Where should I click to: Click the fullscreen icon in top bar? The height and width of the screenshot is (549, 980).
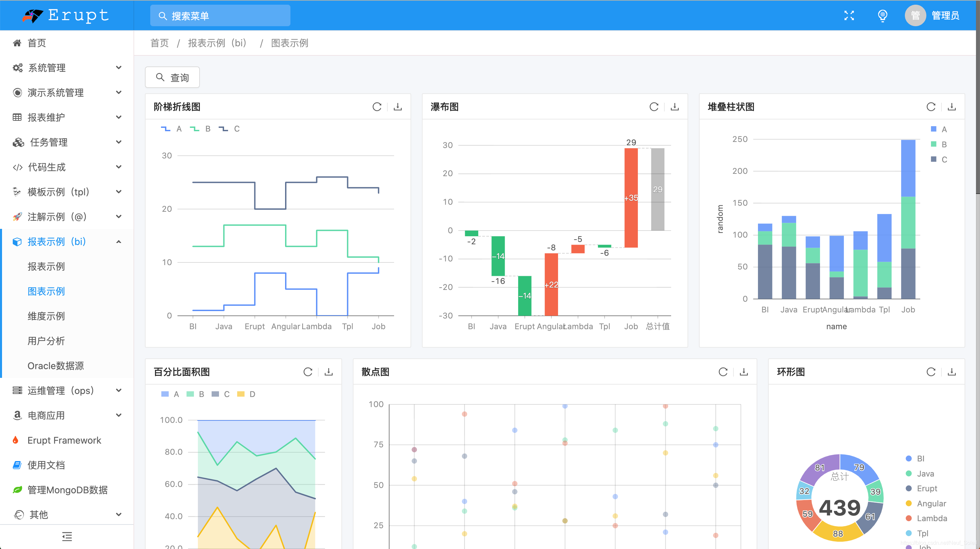coord(849,15)
